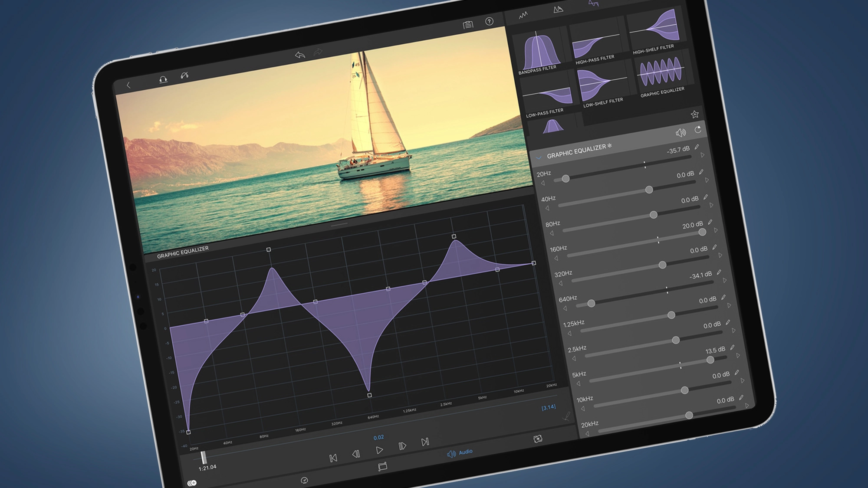868x488 pixels.
Task: Tap the back chevron icon
Action: click(128, 85)
